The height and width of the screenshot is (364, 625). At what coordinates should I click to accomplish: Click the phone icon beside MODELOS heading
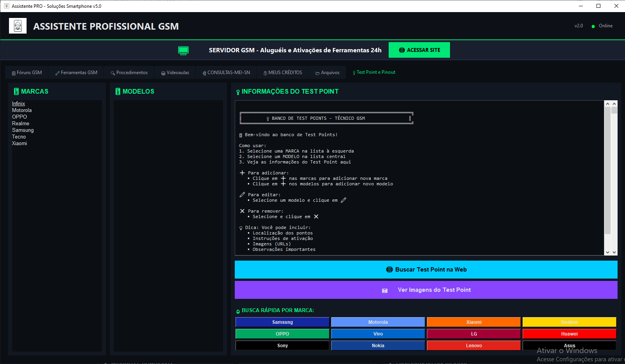click(118, 91)
